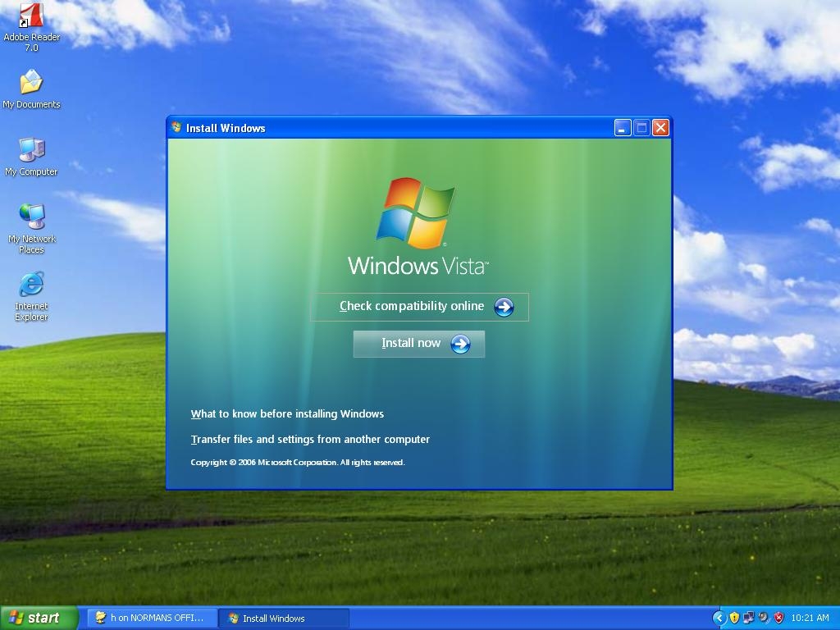Image resolution: width=840 pixels, height=630 pixels.
Task: Open My Network Places desktop icon
Action: tap(31, 228)
